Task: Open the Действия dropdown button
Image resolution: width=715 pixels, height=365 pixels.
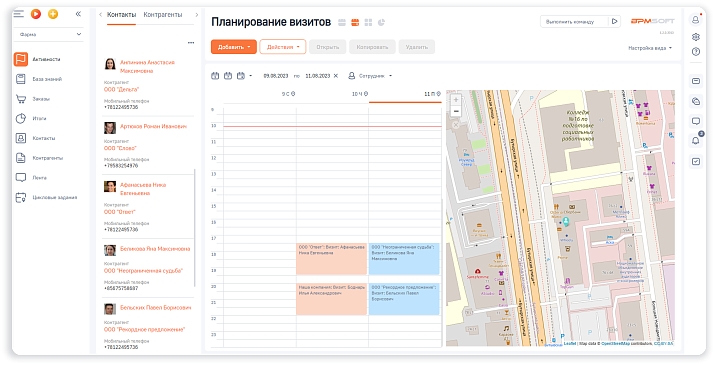Action: pyautogui.click(x=283, y=47)
